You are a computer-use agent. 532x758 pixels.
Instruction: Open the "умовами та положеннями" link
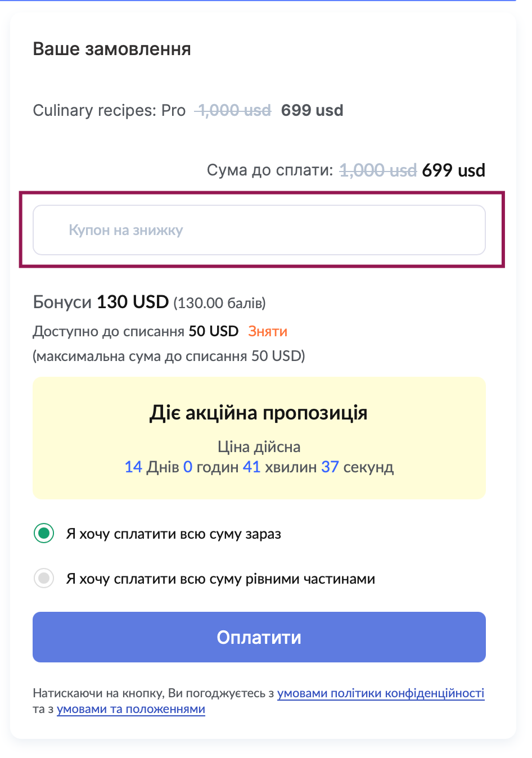pos(130,709)
